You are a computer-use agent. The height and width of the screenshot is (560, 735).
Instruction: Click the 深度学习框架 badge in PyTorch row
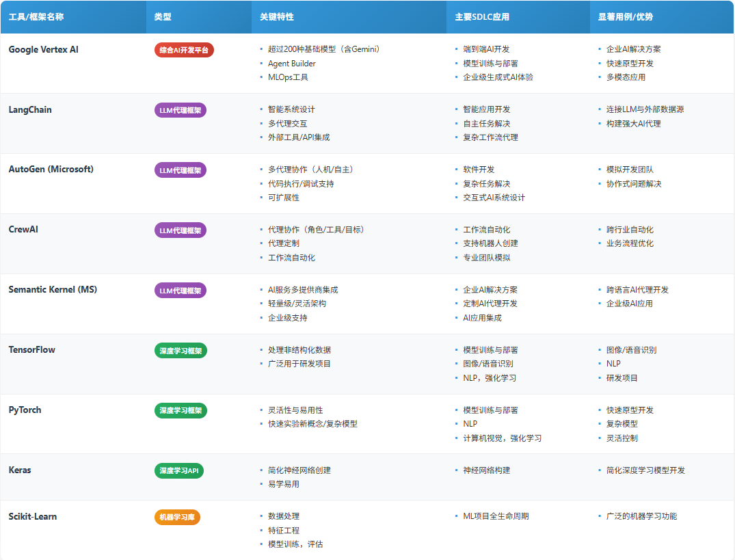coord(181,410)
